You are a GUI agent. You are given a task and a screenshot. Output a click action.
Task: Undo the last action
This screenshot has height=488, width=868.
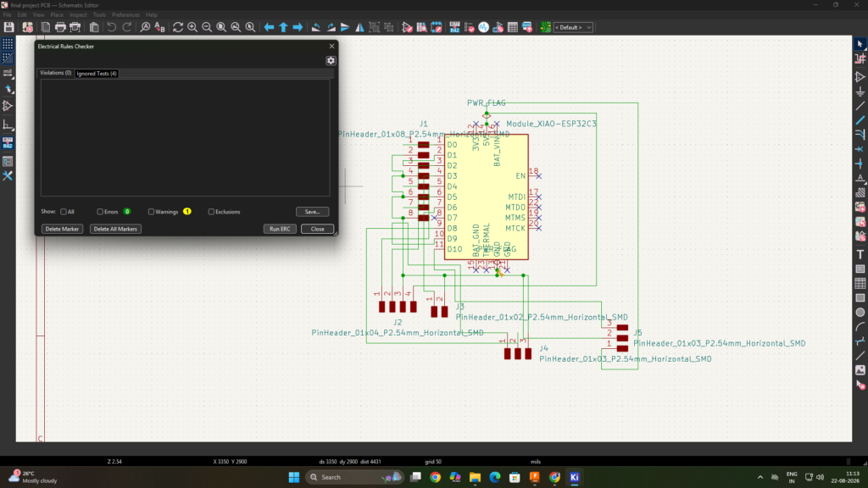(112, 27)
